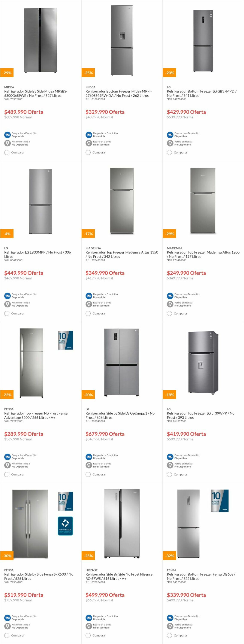Click delivery truck icon for Mademsa Altus 1350
244x644 pixels.
point(89,296)
